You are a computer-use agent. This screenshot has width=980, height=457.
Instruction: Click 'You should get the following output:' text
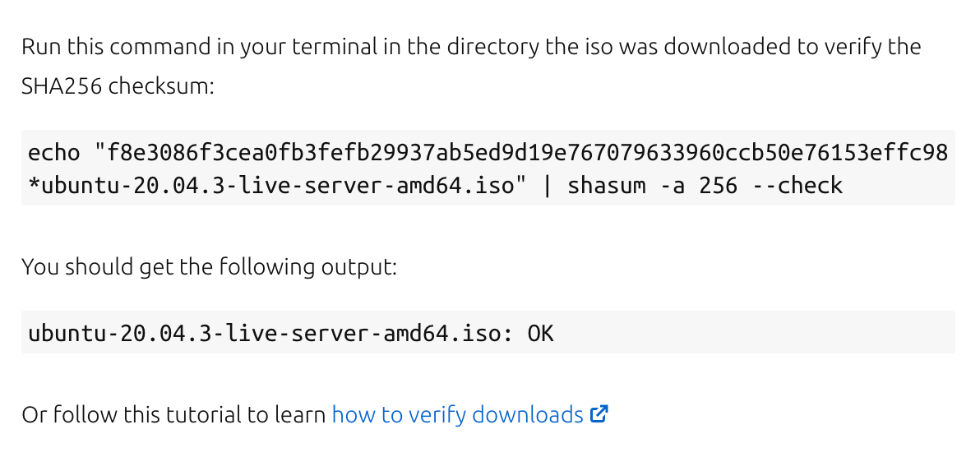[x=210, y=267]
